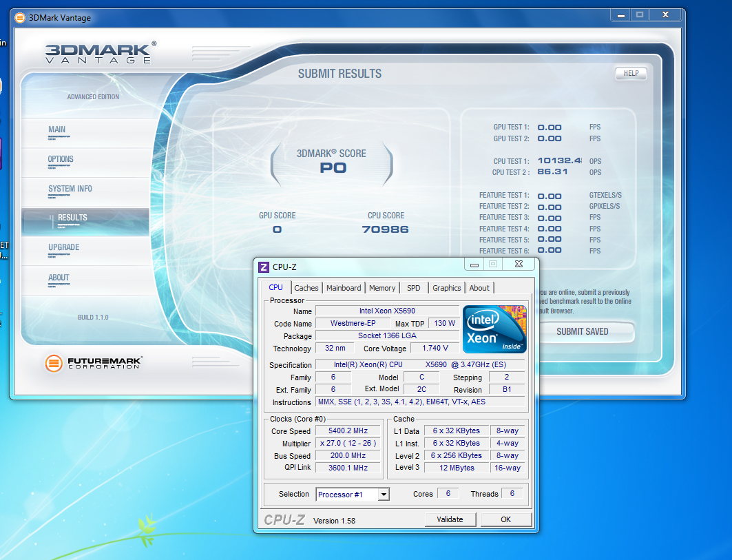Image resolution: width=732 pixels, height=560 pixels.
Task: Click the CPU-Z purple Z window icon
Action: 264,267
